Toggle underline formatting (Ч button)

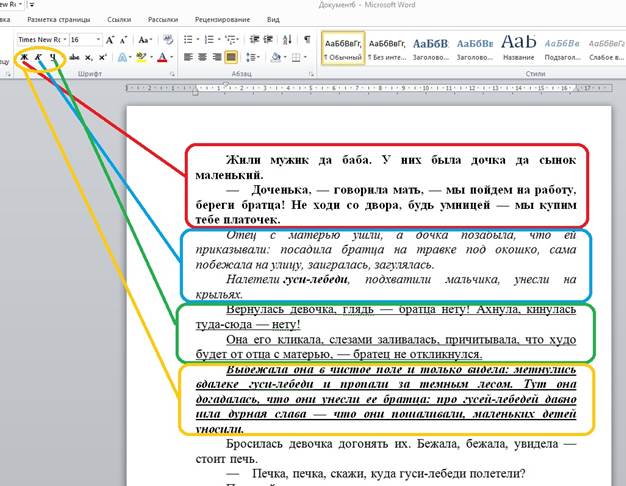point(53,57)
